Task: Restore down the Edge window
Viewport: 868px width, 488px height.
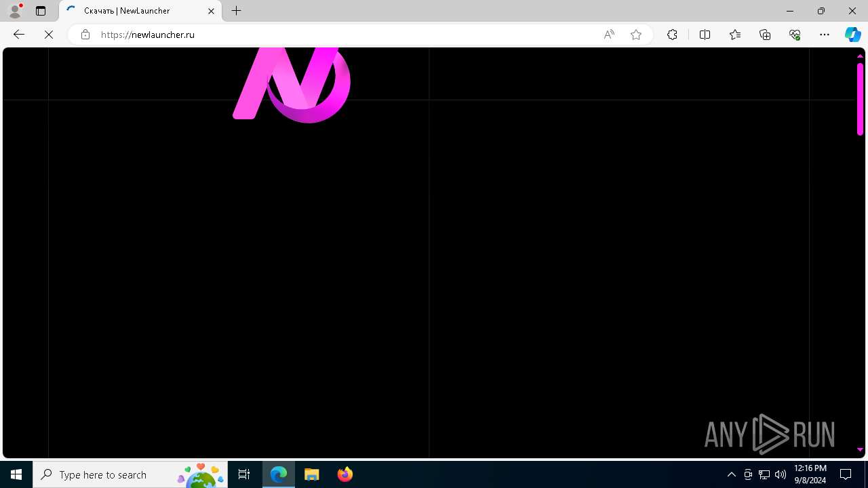Action: point(821,11)
